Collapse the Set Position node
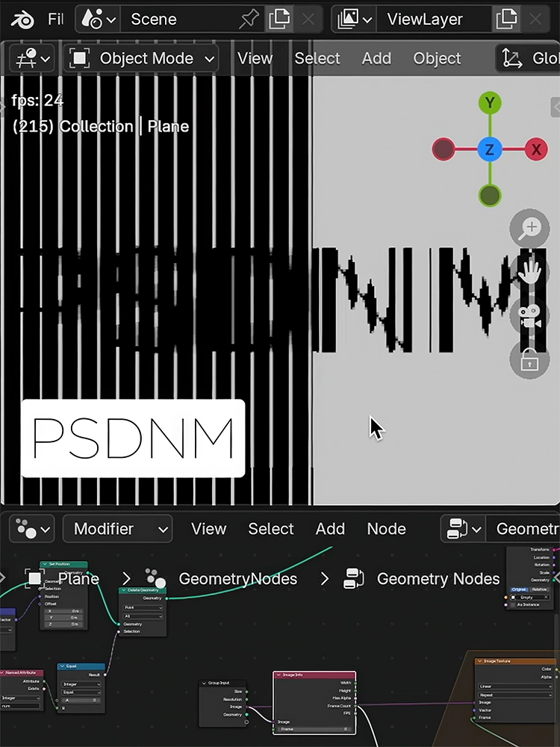The image size is (560, 747). [46, 564]
